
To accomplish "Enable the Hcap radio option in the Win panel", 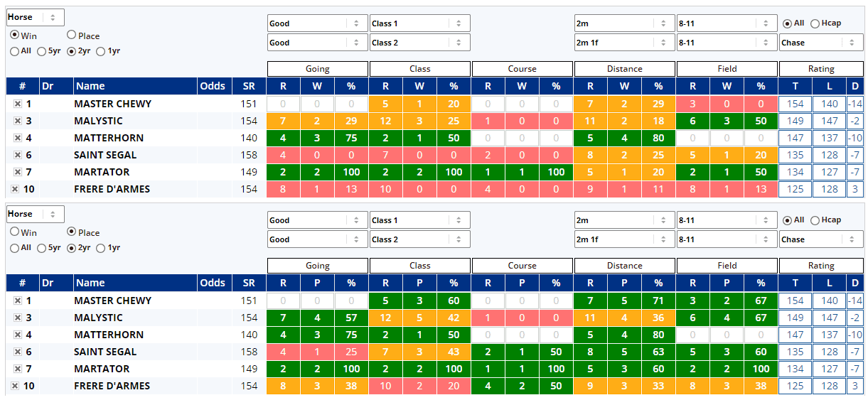I will pos(815,23).
